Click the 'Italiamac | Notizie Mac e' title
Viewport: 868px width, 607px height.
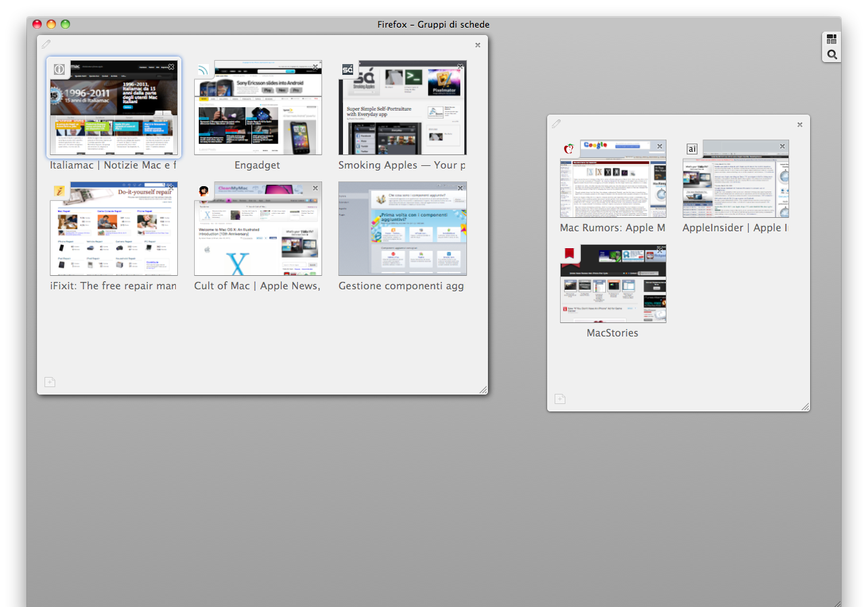tap(113, 165)
